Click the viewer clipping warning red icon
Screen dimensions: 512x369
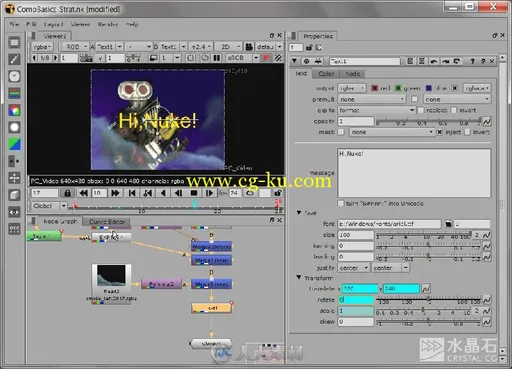pos(267,58)
